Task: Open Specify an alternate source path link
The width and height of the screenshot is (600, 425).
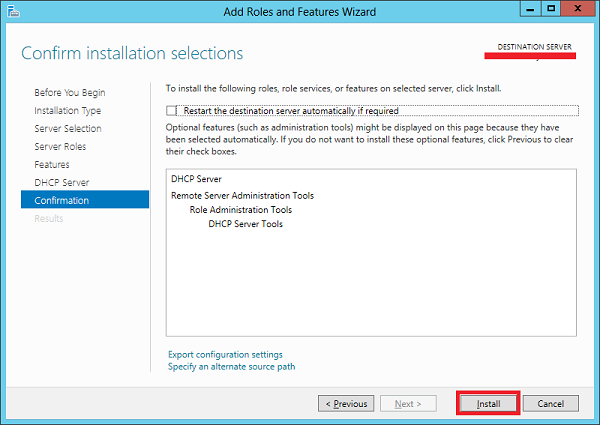Action: pos(231,367)
